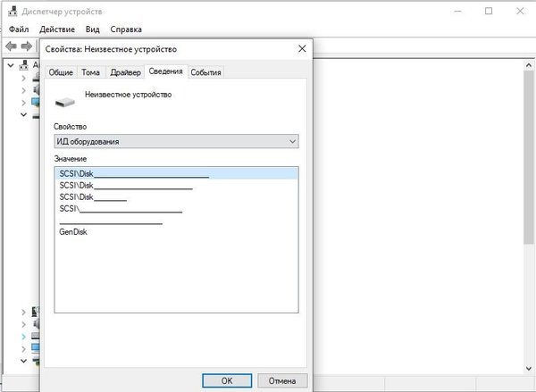Open the Справка menu
Viewport: 536px width, 392px height.
124,29
